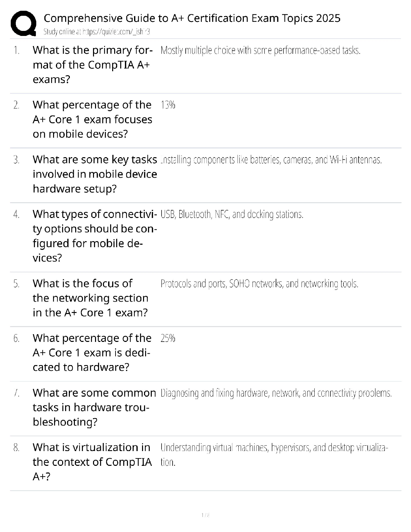
Task: Click the Protocols and ports answer
Action: click(x=260, y=284)
